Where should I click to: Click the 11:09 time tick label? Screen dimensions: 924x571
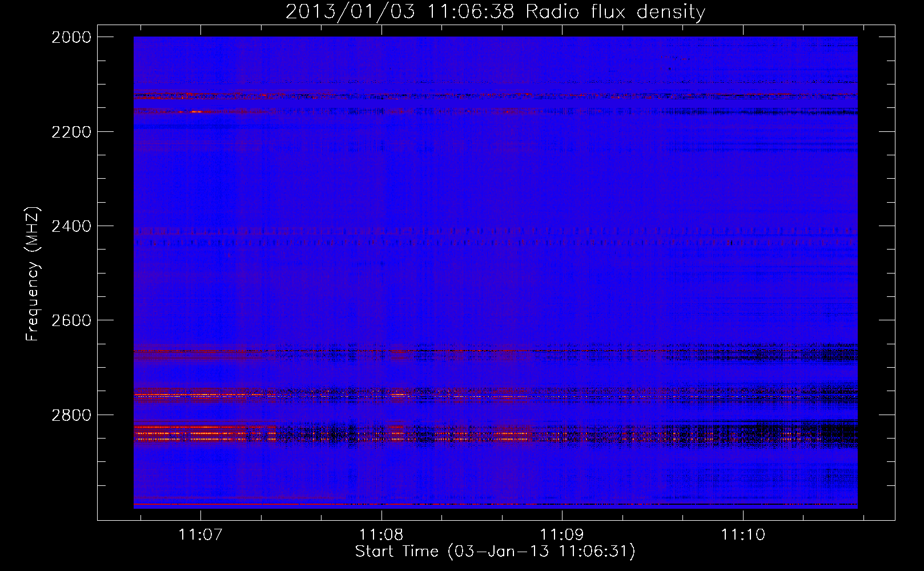[x=562, y=534]
